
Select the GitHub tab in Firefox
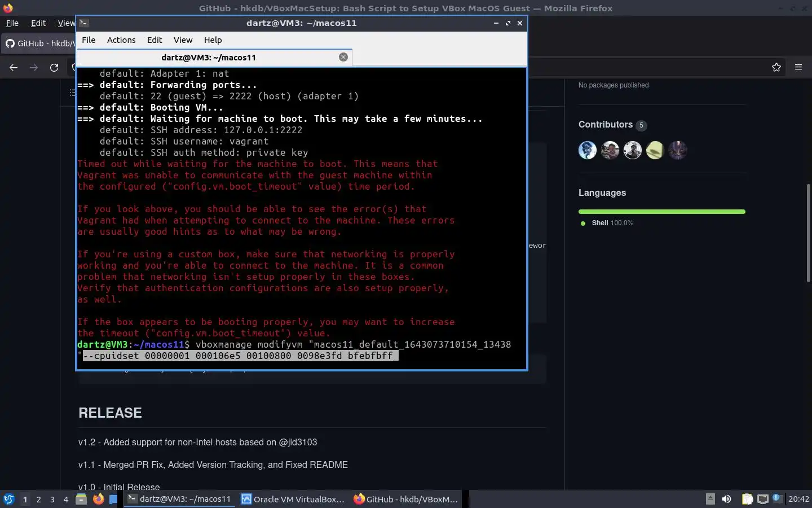[38, 43]
